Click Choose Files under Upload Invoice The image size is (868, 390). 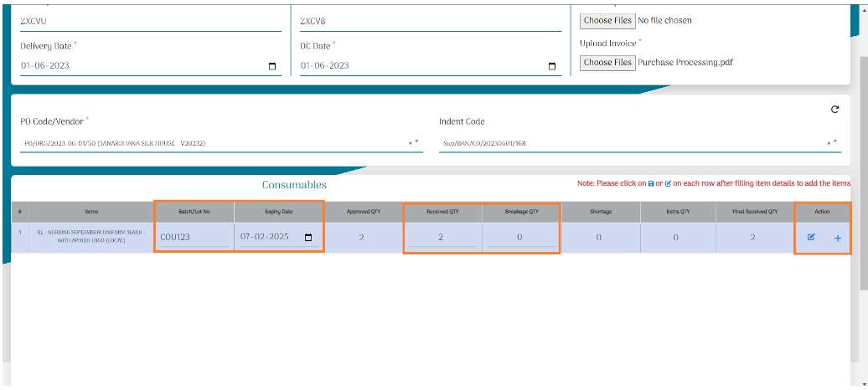pyautogui.click(x=607, y=62)
